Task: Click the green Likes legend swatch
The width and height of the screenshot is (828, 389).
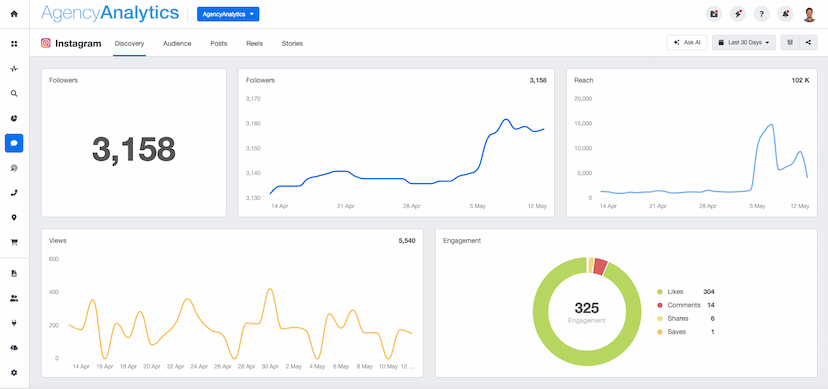Action: [x=660, y=292]
